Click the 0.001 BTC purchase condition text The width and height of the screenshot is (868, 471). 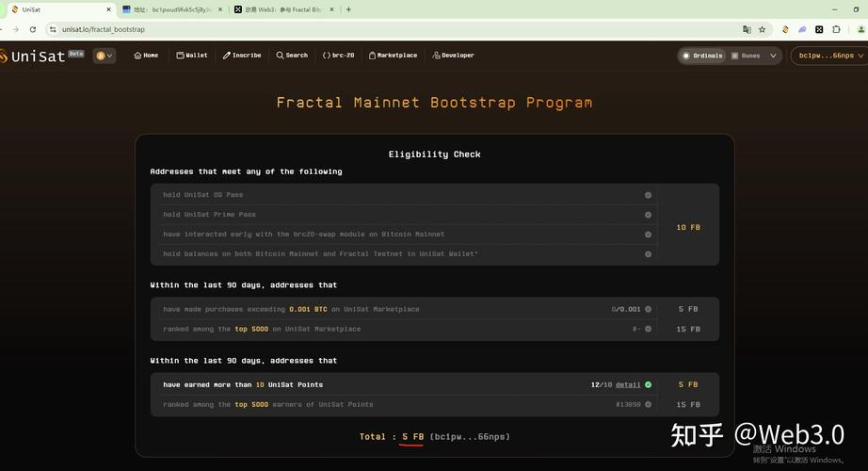tap(291, 309)
